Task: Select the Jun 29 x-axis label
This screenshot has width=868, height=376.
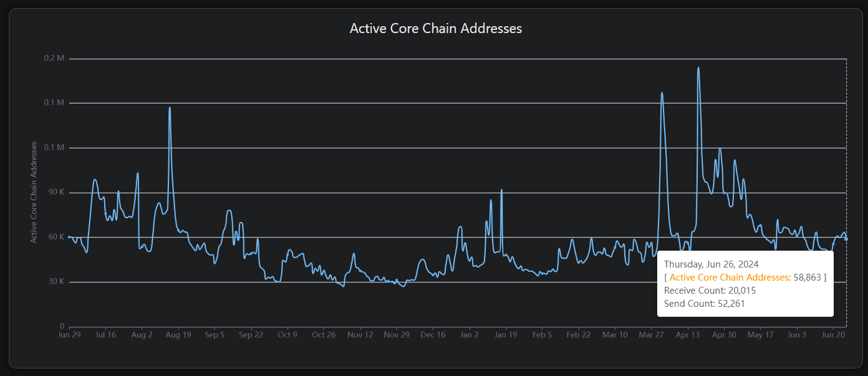Action: [69, 334]
